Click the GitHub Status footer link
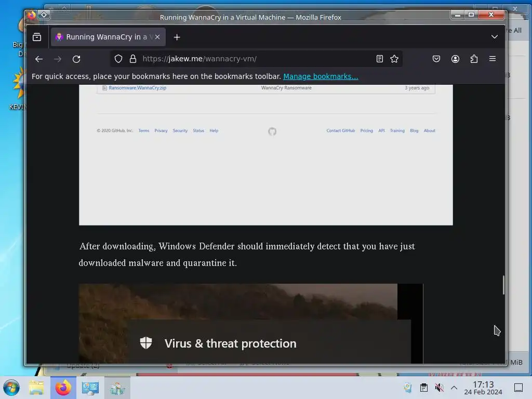 pyautogui.click(x=198, y=130)
